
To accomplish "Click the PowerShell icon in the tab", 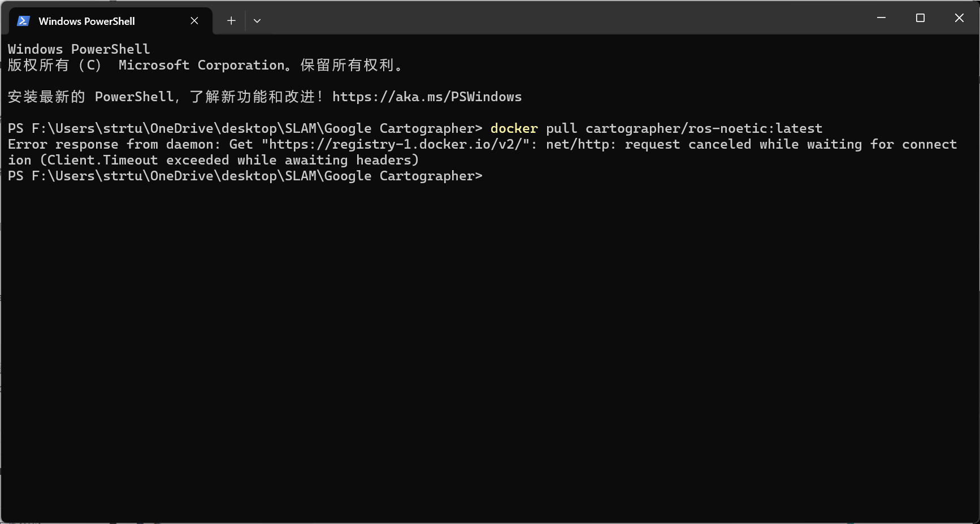I will click(x=23, y=21).
